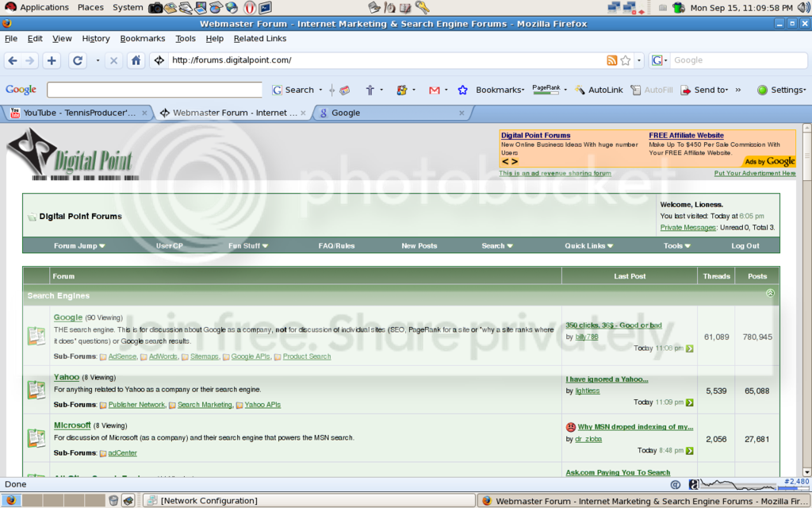The width and height of the screenshot is (812, 508).
Task: Collapse the Search Engines category
Action: coord(770,294)
